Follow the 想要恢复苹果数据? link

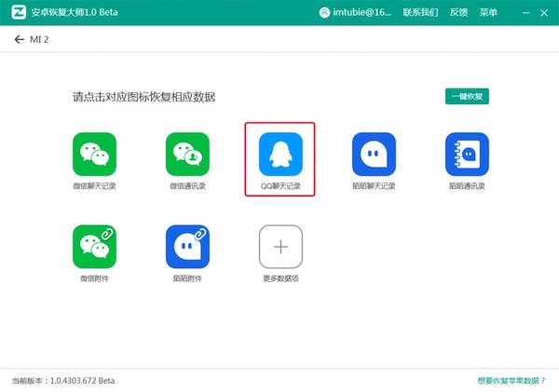[511, 381]
